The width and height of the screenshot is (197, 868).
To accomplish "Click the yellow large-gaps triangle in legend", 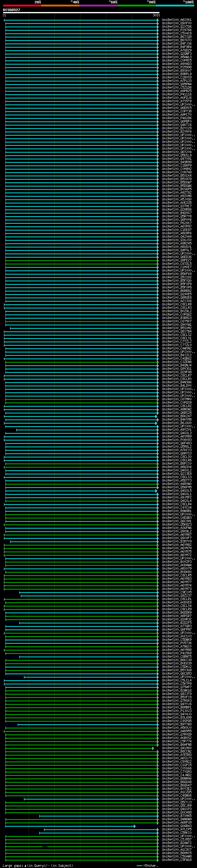I will (25, 865).
